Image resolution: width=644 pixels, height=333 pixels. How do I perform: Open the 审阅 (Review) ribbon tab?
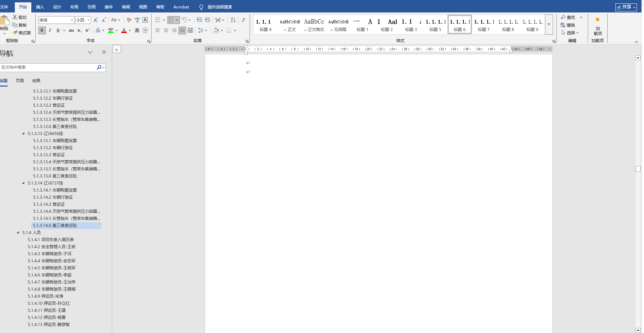point(126,7)
